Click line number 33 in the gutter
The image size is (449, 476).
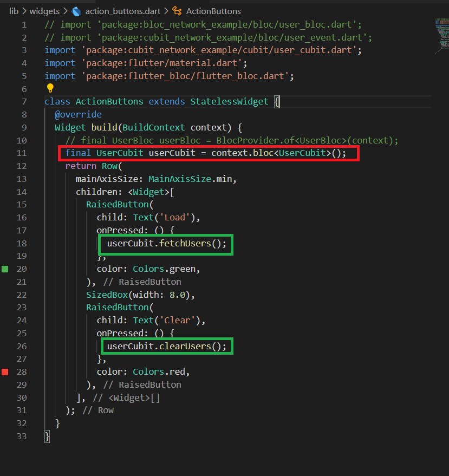pos(22,436)
